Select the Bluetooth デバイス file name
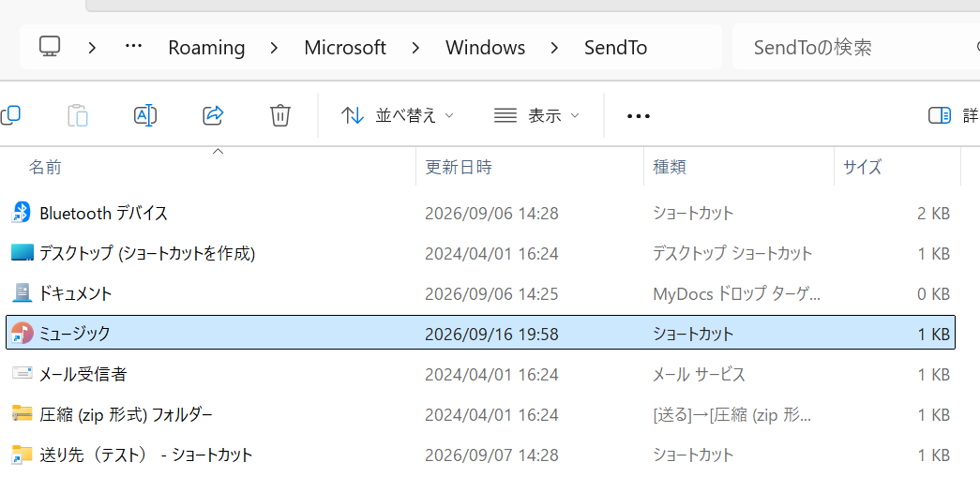980x492 pixels. click(x=104, y=213)
